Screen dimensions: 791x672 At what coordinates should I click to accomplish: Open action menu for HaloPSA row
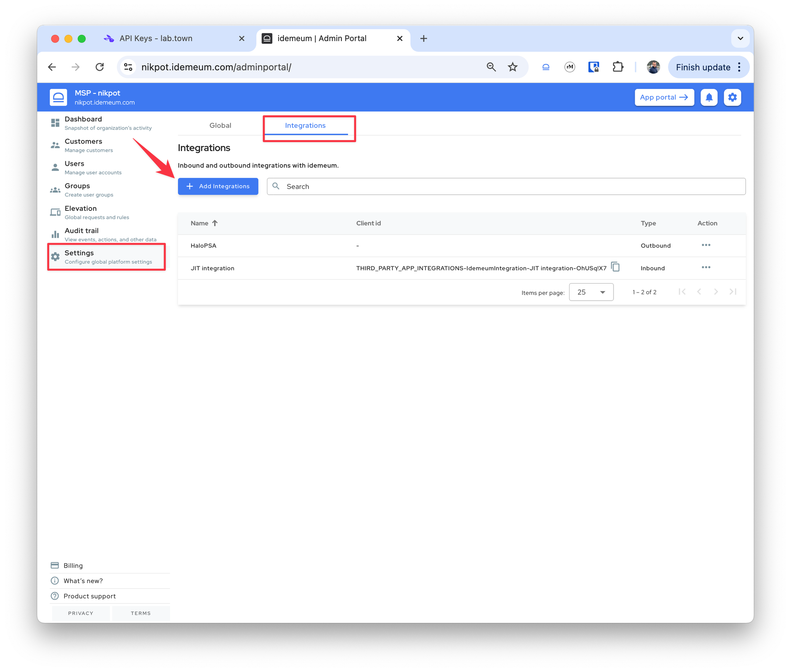tap(706, 245)
